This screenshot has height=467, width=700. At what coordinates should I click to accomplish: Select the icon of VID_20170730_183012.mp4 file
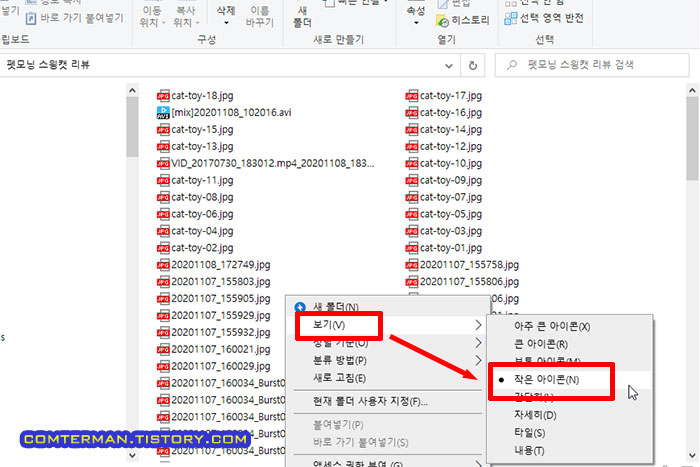163,163
